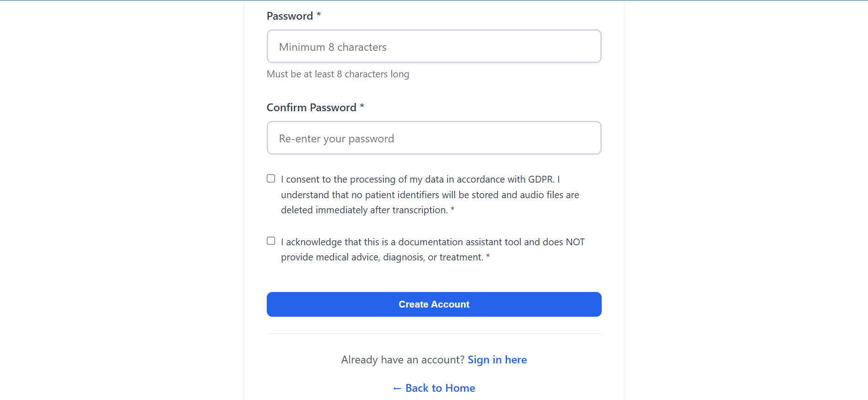Click the Confirm Password field label
The width and height of the screenshot is (868, 400).
pos(311,108)
